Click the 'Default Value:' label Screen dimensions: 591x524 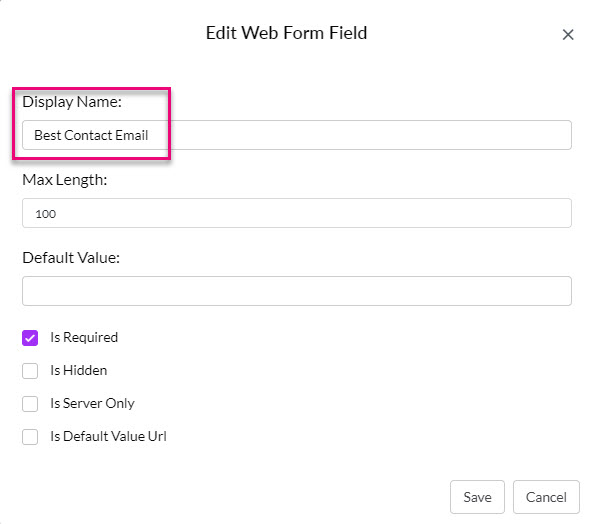point(71,258)
